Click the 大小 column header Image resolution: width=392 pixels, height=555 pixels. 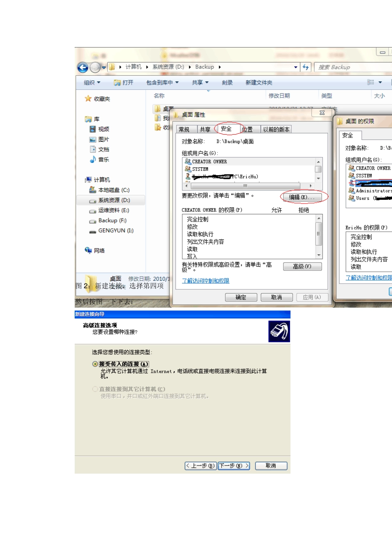tap(379, 96)
